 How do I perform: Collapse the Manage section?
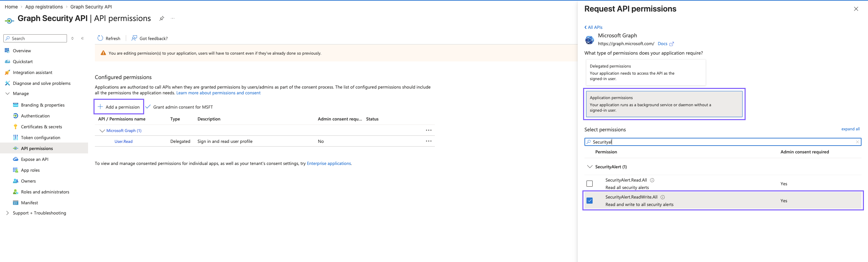(7, 93)
